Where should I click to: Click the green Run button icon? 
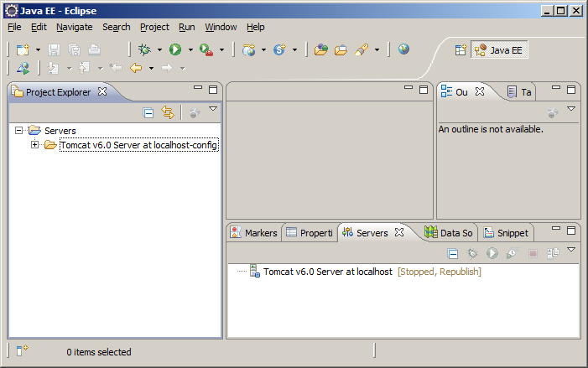click(175, 49)
